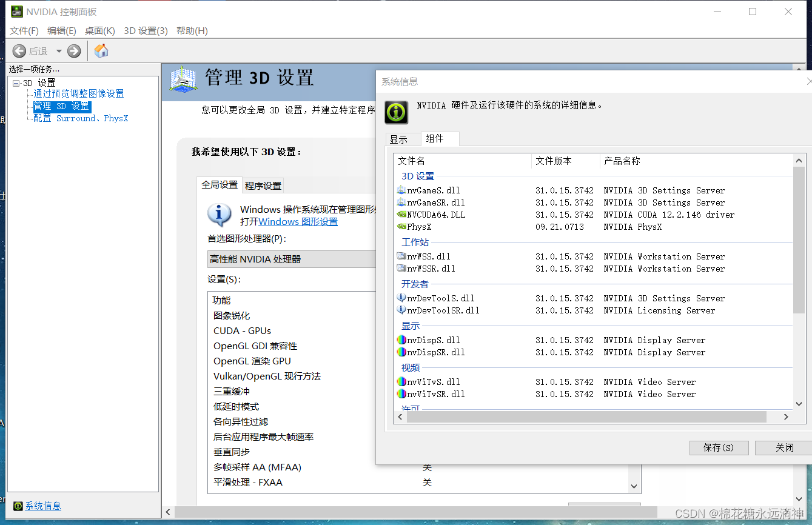Image resolution: width=812 pixels, height=525 pixels.
Task: Click the nvGameSR.dll file icon
Action: [401, 202]
